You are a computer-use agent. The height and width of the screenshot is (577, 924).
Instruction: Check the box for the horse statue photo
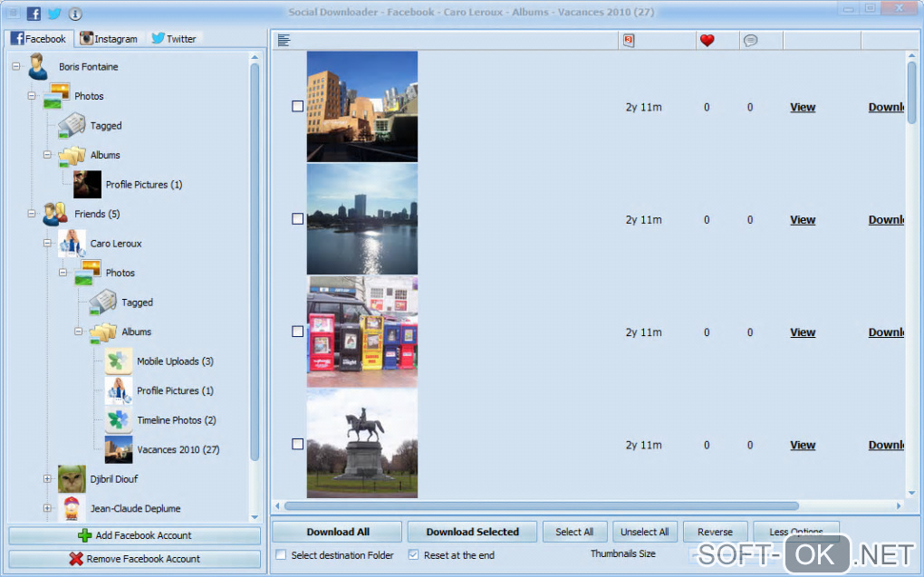click(x=298, y=444)
